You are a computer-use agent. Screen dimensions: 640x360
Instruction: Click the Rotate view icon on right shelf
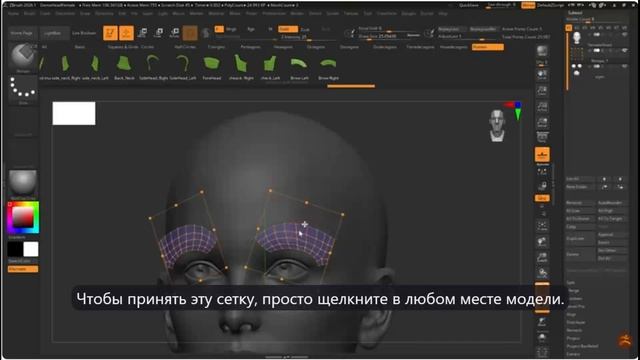542,273
